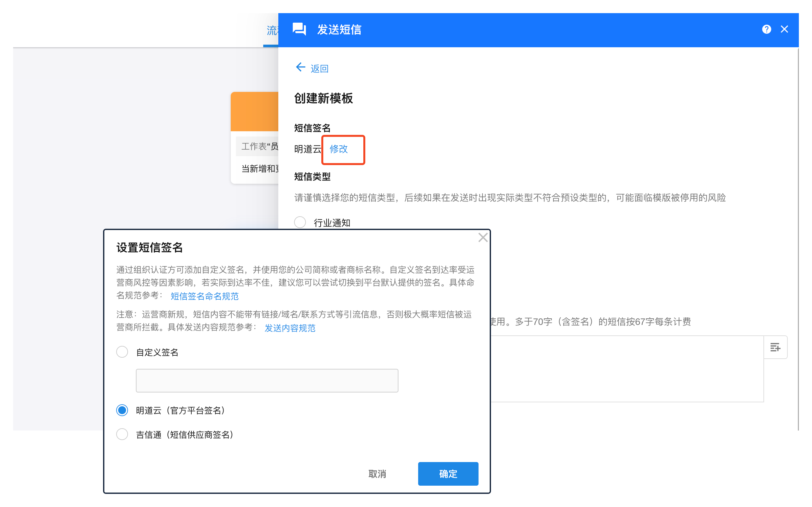Click the 明道云 signature text
812x507 pixels.
(x=308, y=149)
